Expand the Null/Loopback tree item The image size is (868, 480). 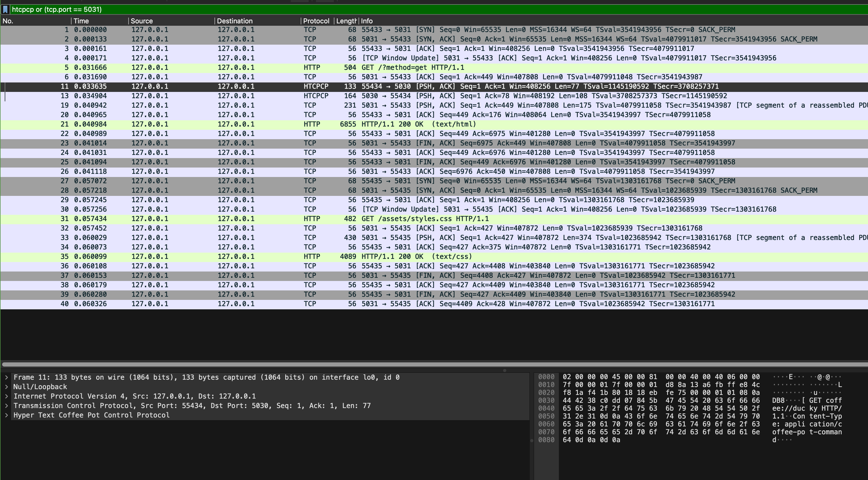point(6,387)
